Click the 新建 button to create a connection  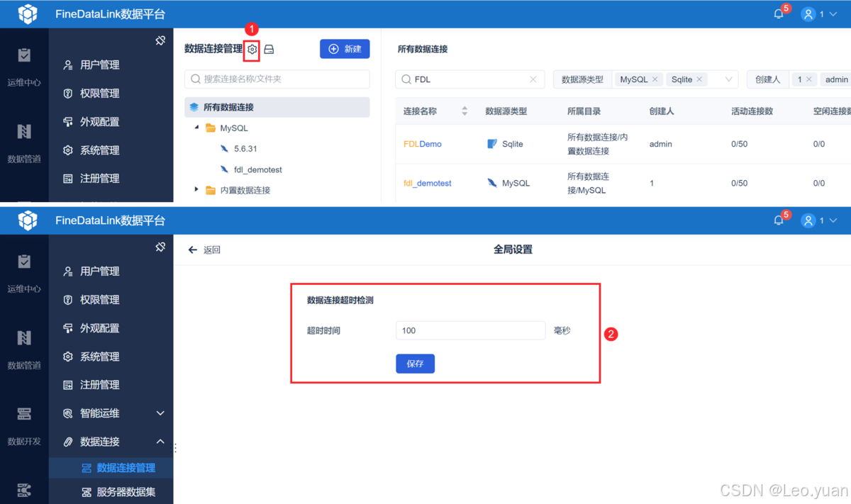[345, 48]
